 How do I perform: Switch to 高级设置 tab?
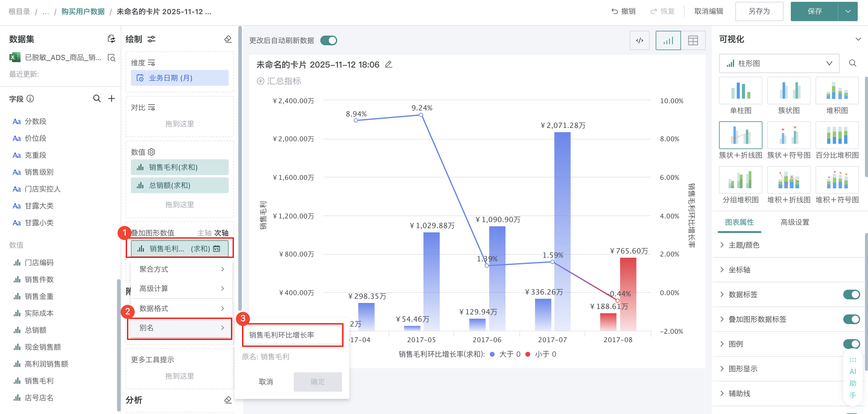(x=794, y=222)
